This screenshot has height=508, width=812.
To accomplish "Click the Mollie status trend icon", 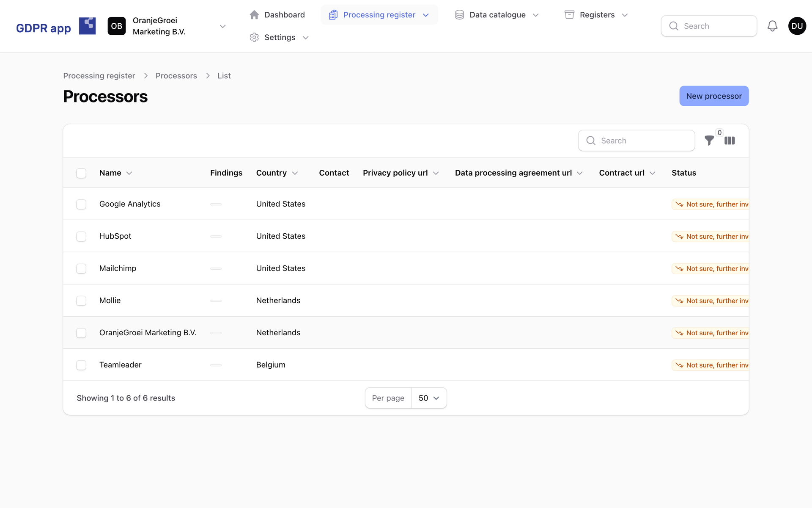I will coord(679,301).
